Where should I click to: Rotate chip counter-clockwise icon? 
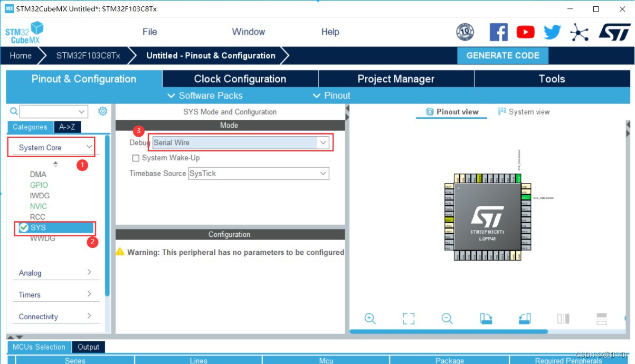524,319
